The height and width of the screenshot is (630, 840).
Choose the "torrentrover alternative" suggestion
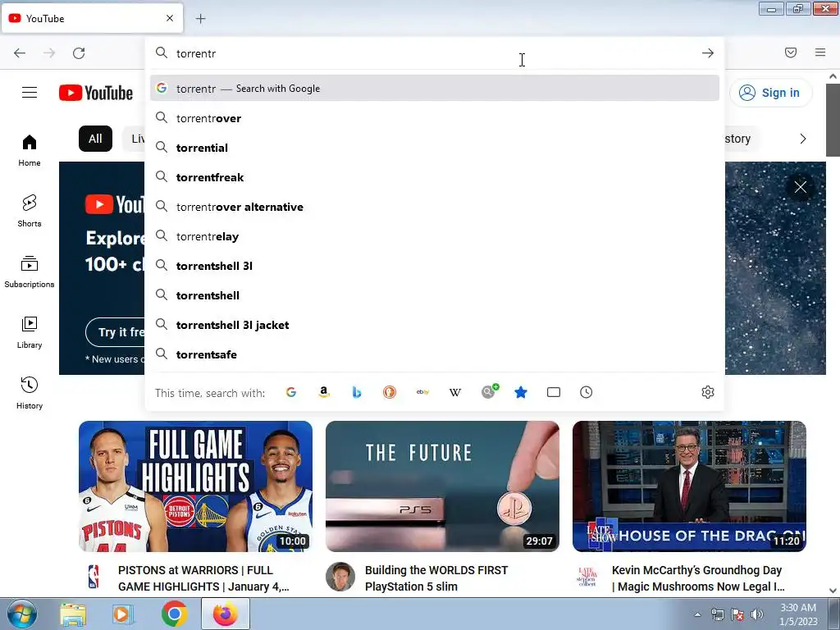coord(435,207)
